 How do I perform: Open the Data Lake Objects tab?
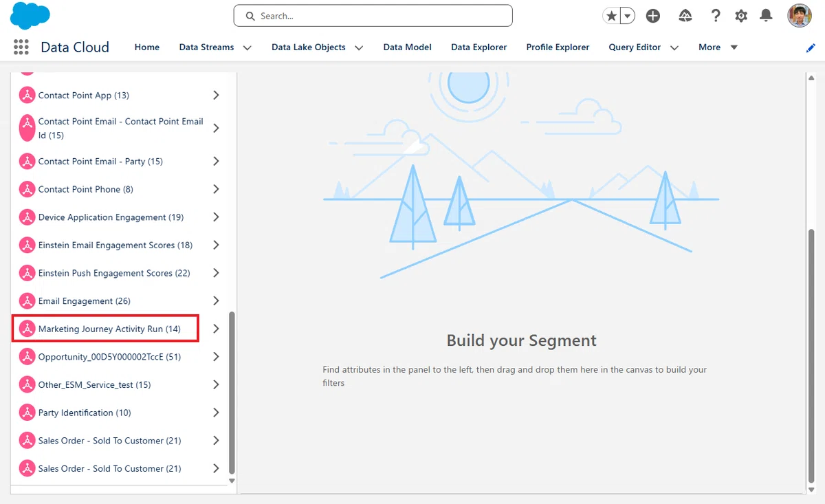coord(309,47)
